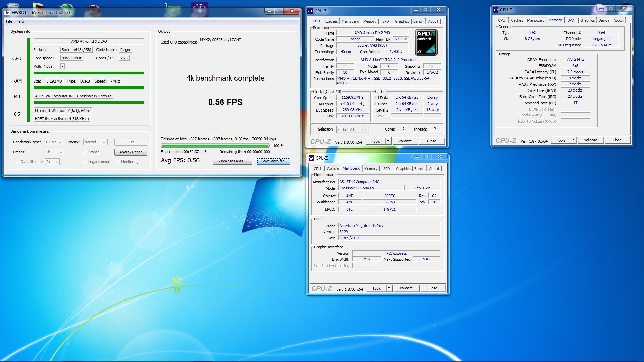Click the title icon of CPU-Z Mainboard window
Viewport: 644px width, 362px height.
[x=311, y=158]
